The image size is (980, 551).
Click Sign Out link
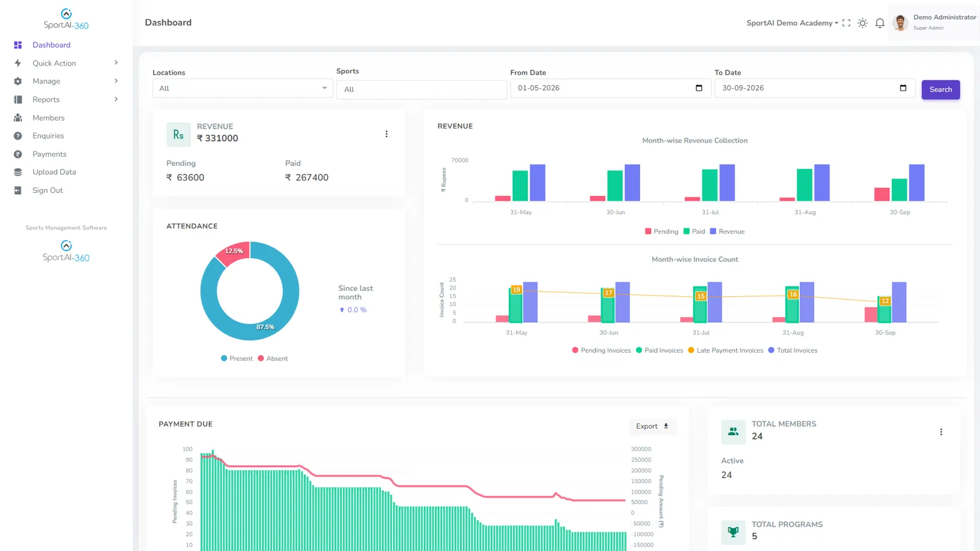pos(48,190)
